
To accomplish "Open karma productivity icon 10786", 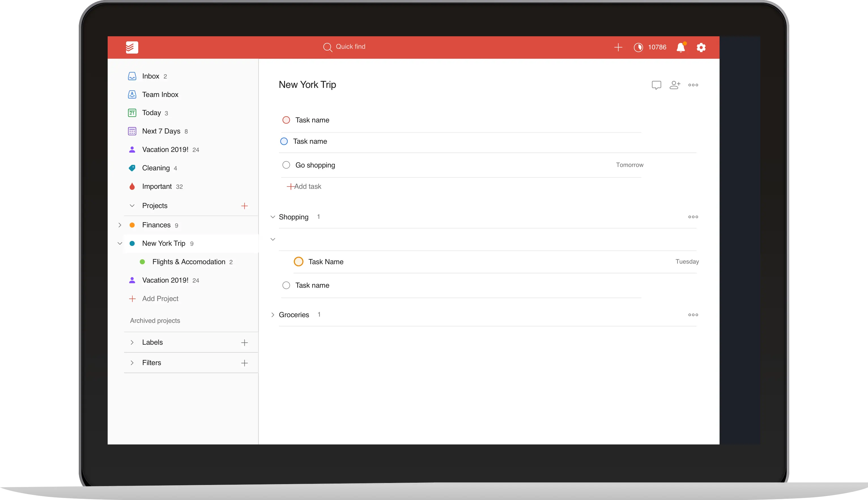I will [638, 47].
